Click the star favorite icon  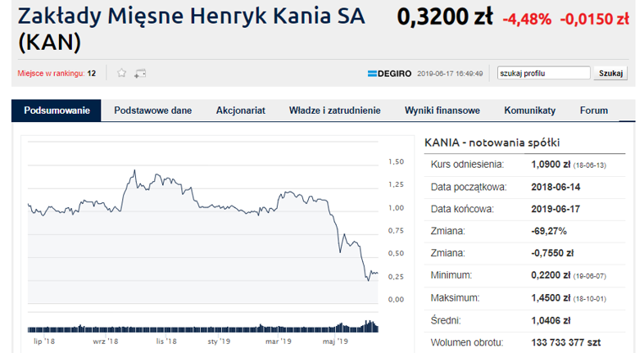[121, 73]
